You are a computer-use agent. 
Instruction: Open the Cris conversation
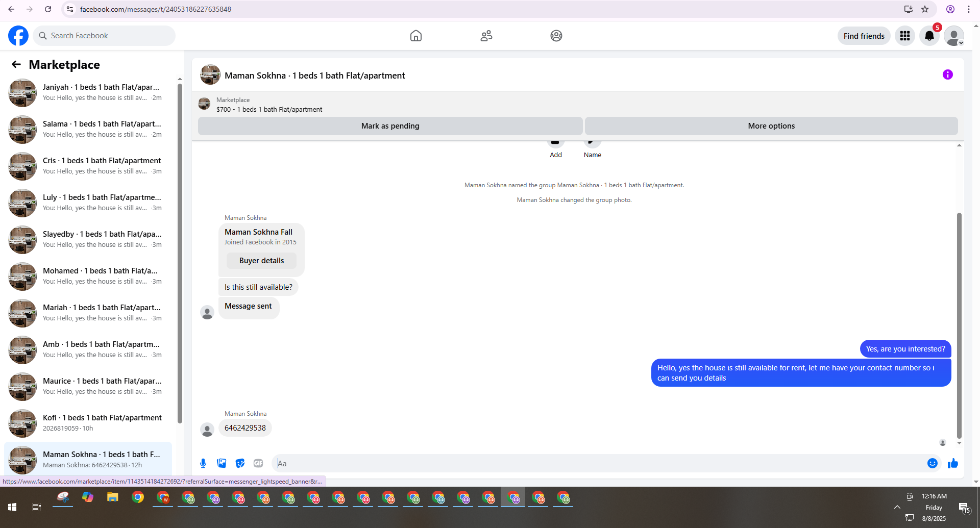coord(88,166)
